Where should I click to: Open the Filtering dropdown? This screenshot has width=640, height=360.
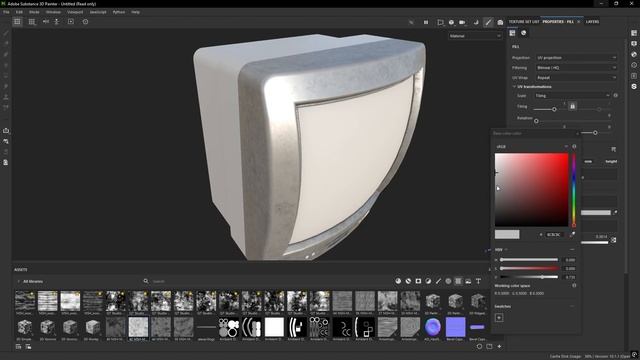[576, 68]
